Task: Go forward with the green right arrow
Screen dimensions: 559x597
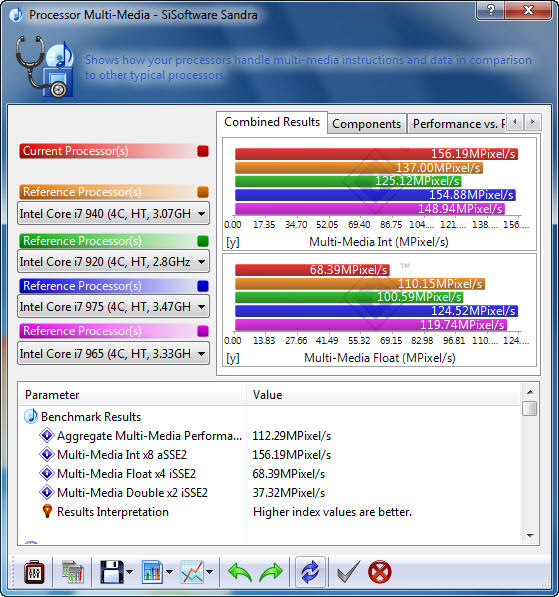Action: click(x=271, y=572)
